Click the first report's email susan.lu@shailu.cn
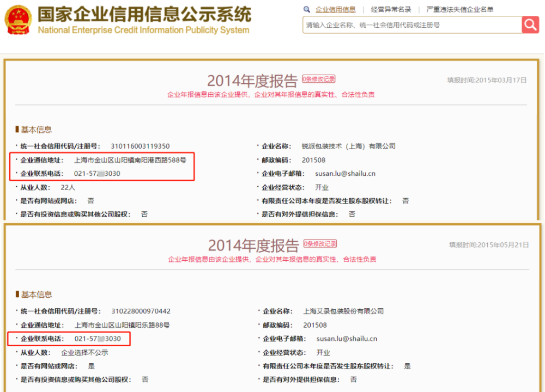Screen dimensions: 545x392 coord(345,174)
